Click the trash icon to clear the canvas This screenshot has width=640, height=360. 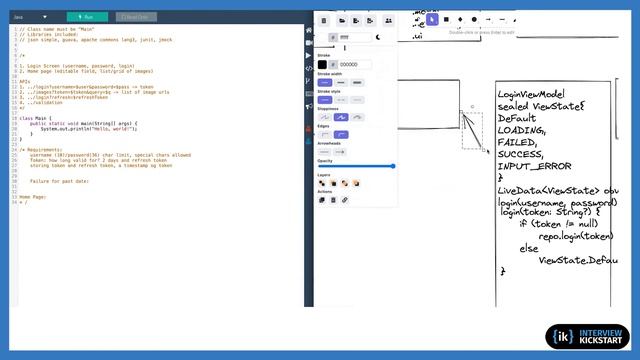pyautogui.click(x=324, y=20)
